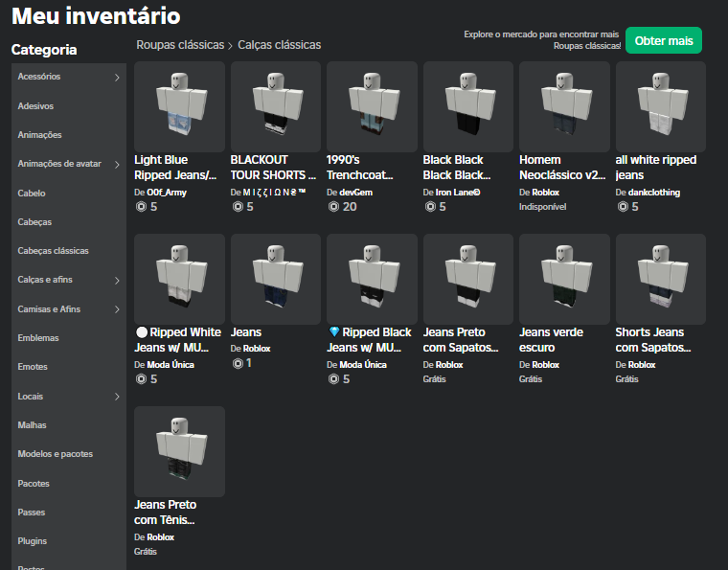Image resolution: width=728 pixels, height=570 pixels.
Task: Click the Jeans verde escuro item image
Action: click(x=564, y=278)
